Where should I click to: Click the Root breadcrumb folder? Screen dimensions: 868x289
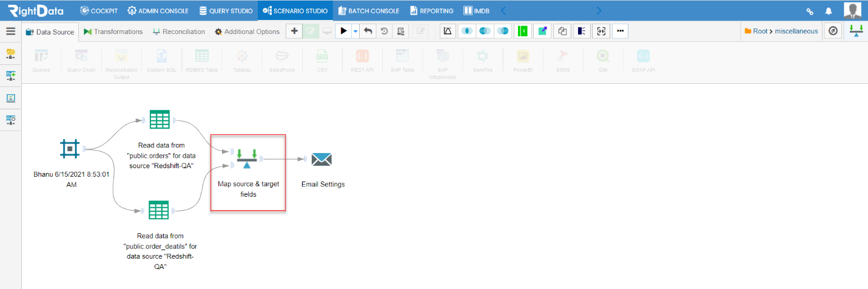pyautogui.click(x=756, y=31)
